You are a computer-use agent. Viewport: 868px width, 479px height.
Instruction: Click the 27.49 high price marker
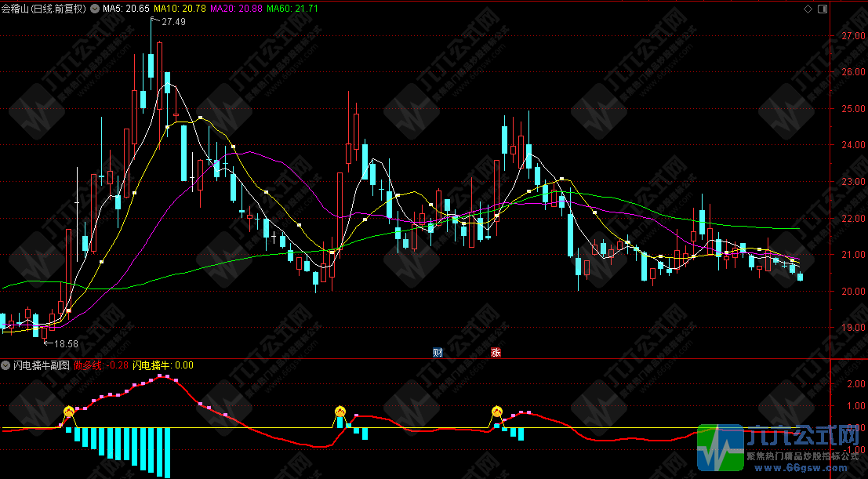(173, 22)
